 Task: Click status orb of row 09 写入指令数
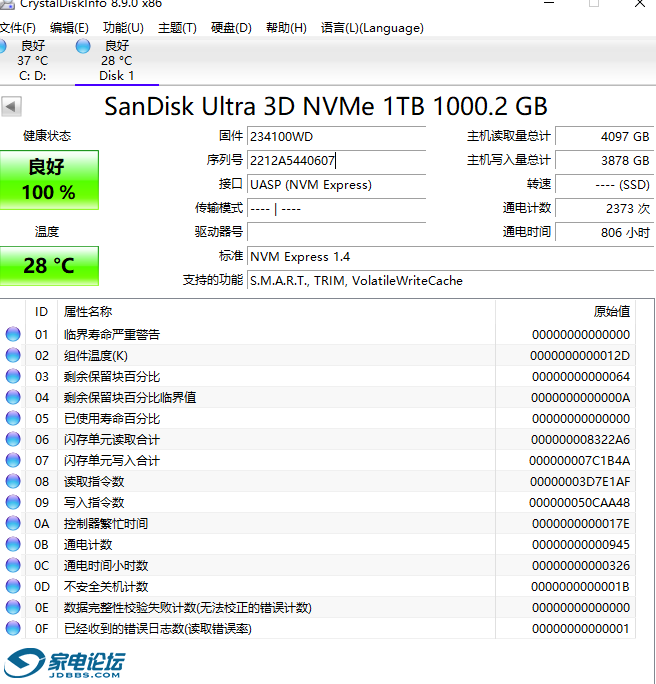click(13, 502)
